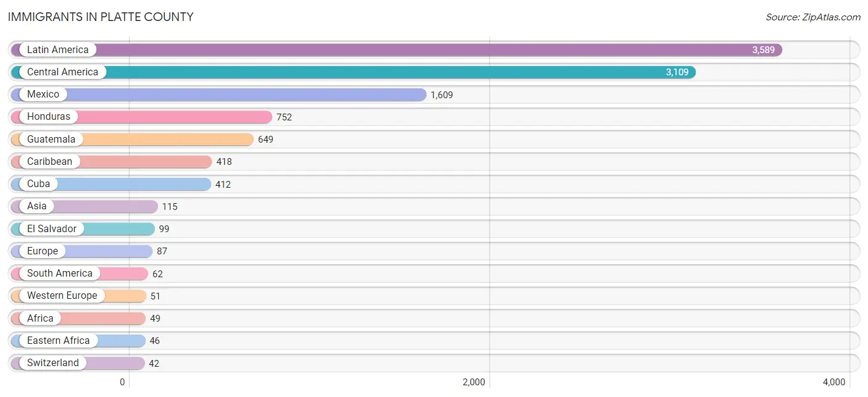Viewport: 868px width, 397px height.
Task: Click the 49 value beside Africa
Action: 155,319
